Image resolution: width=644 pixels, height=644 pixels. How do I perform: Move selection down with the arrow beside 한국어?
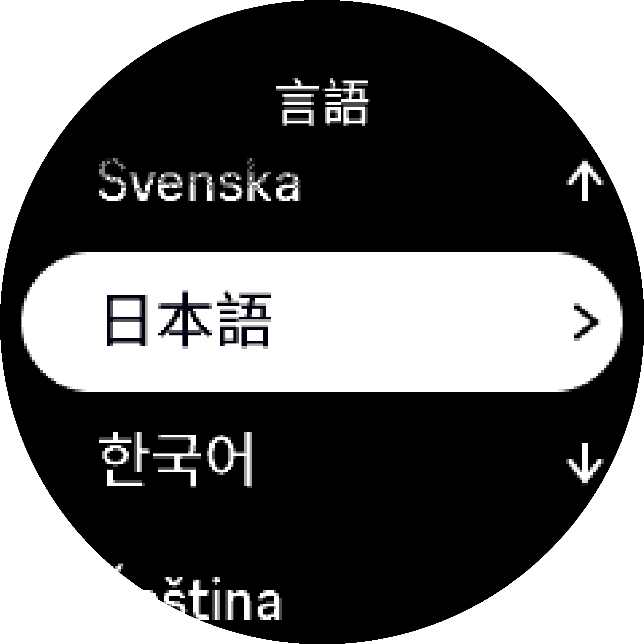[x=585, y=463]
